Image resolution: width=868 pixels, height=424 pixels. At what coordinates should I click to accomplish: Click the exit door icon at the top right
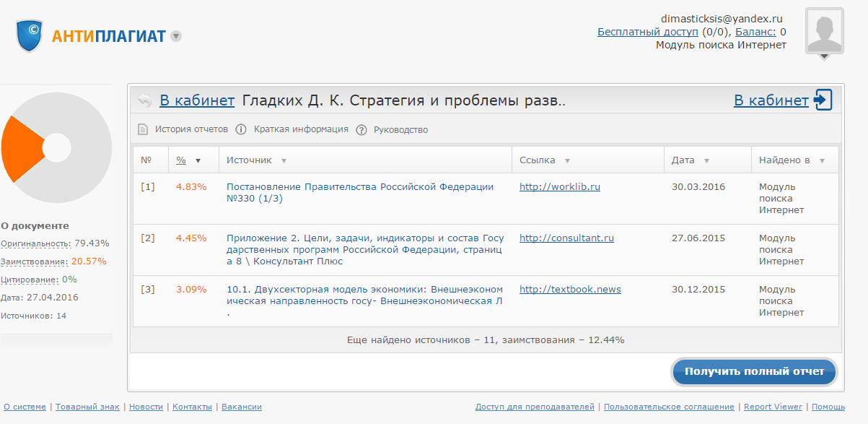click(823, 100)
